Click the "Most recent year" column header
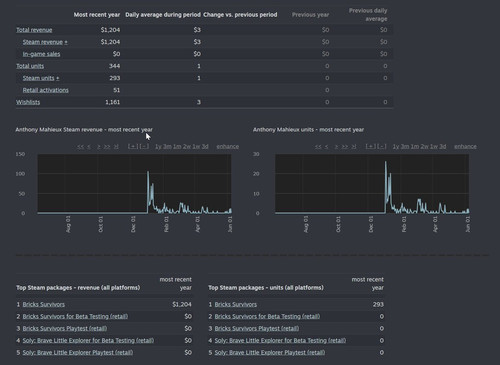The height and width of the screenshot is (365, 500). [97, 15]
